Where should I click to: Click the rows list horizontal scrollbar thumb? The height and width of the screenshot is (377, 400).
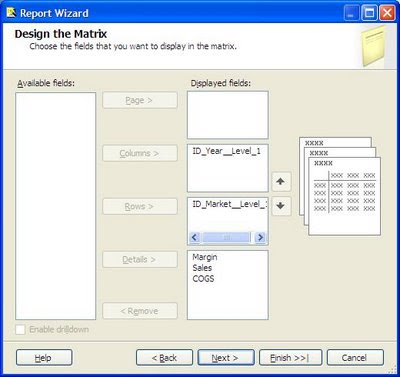(x=227, y=237)
